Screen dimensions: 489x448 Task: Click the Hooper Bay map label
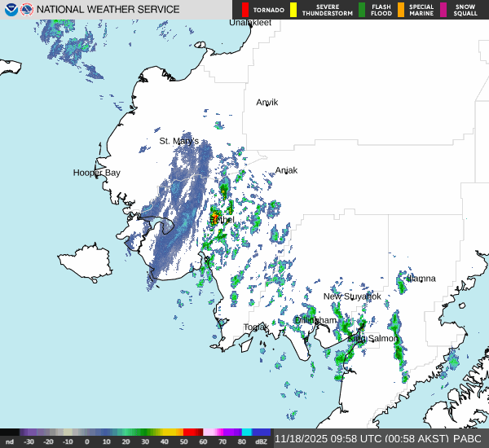pos(96,173)
